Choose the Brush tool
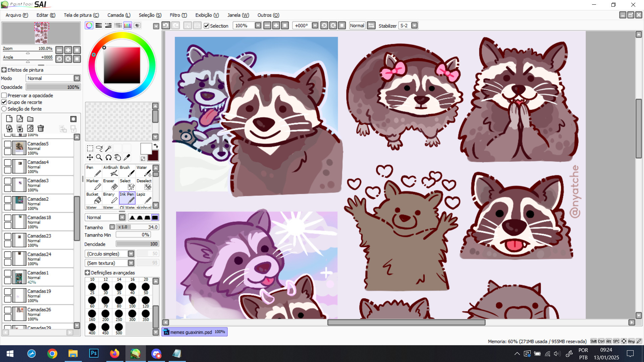The width and height of the screenshot is (644, 362). point(127,171)
